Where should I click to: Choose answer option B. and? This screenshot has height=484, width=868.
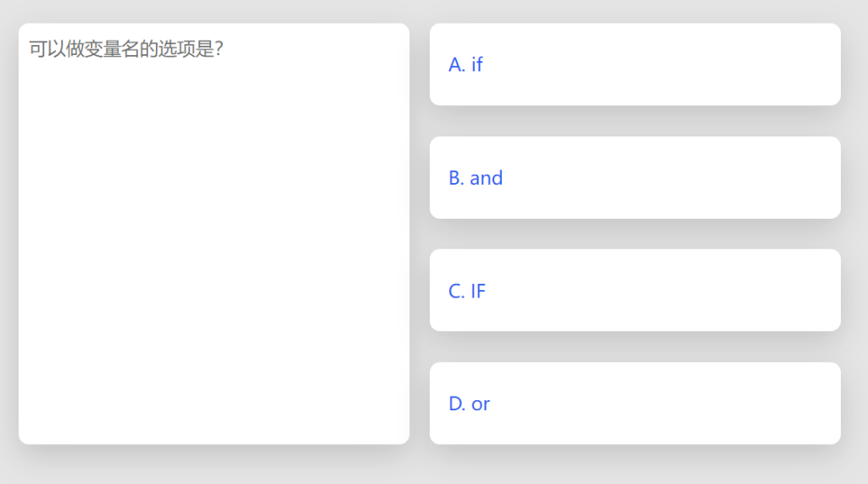click(x=635, y=178)
